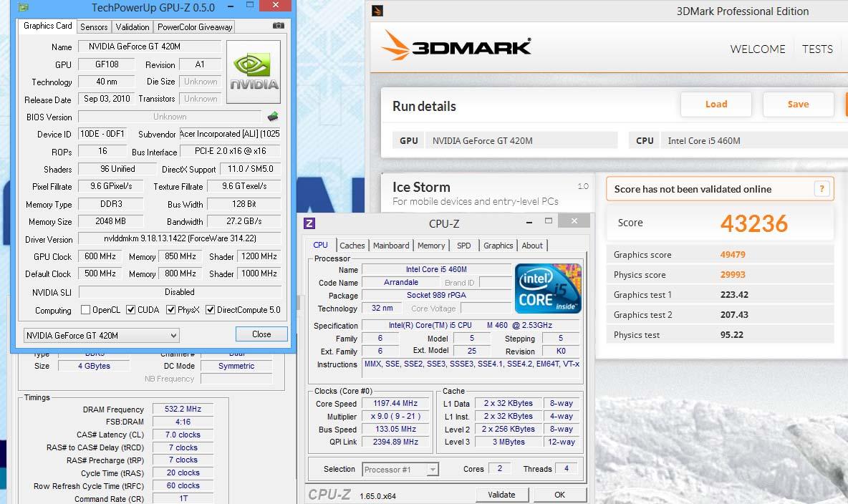The width and height of the screenshot is (848, 504).
Task: Click the Specification field in CPU-Z
Action: [471, 326]
